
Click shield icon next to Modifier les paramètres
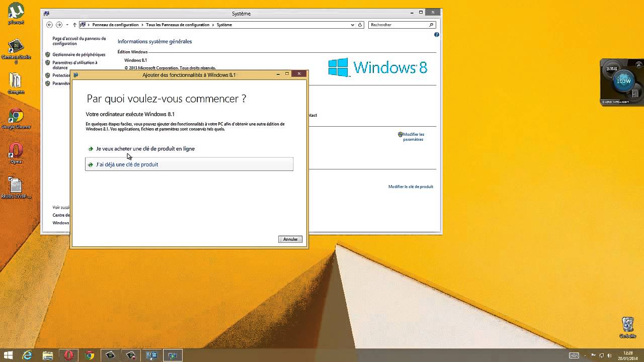(400, 134)
